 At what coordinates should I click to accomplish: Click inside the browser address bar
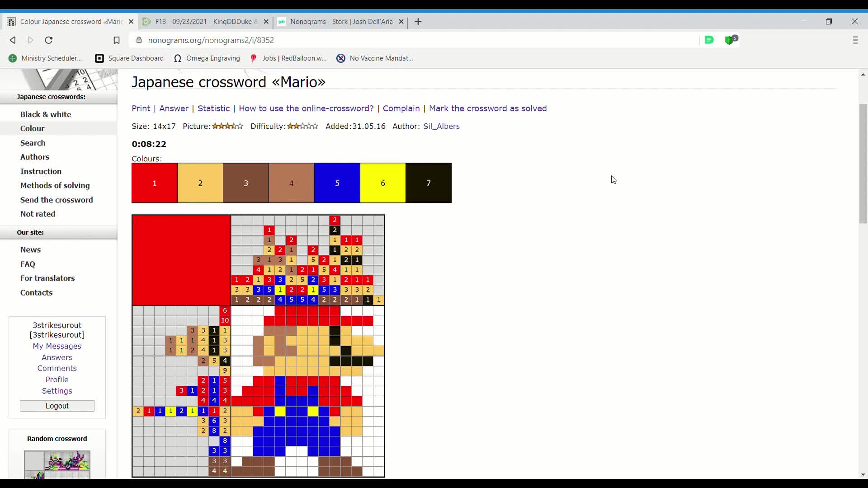coord(316,40)
